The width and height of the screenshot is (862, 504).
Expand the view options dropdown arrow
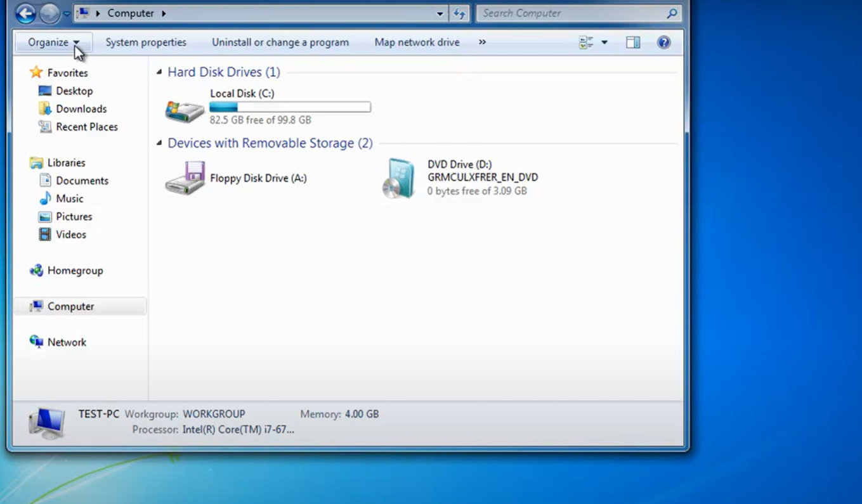pos(604,42)
